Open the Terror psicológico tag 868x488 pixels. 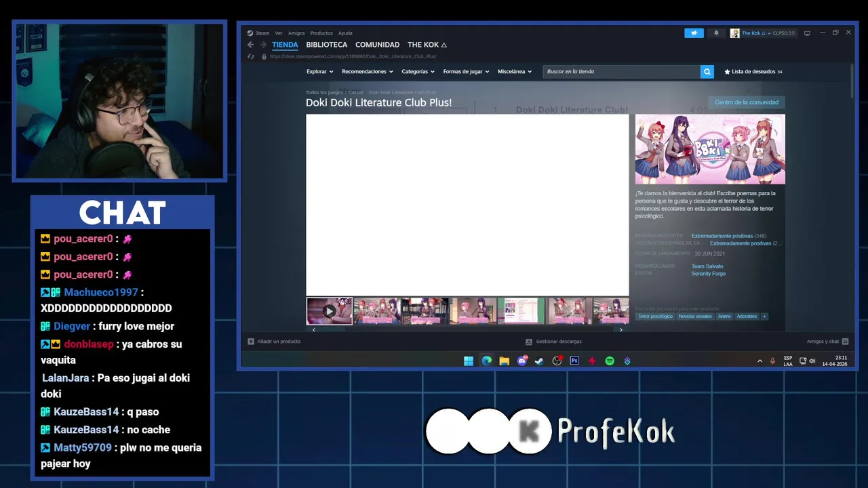tap(655, 317)
